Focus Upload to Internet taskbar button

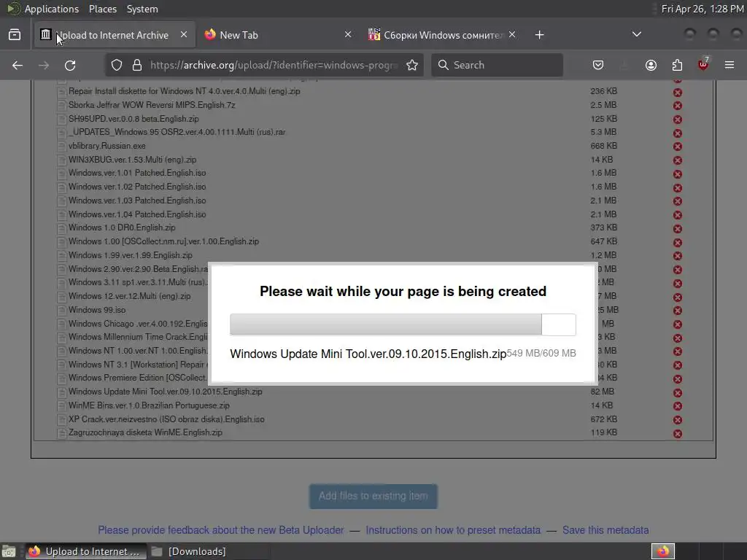point(86,551)
